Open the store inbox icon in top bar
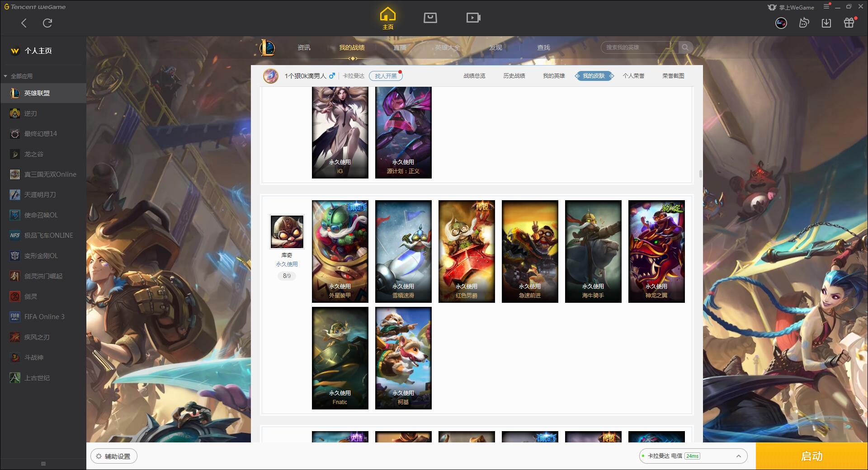This screenshot has height=470, width=868. point(430,18)
